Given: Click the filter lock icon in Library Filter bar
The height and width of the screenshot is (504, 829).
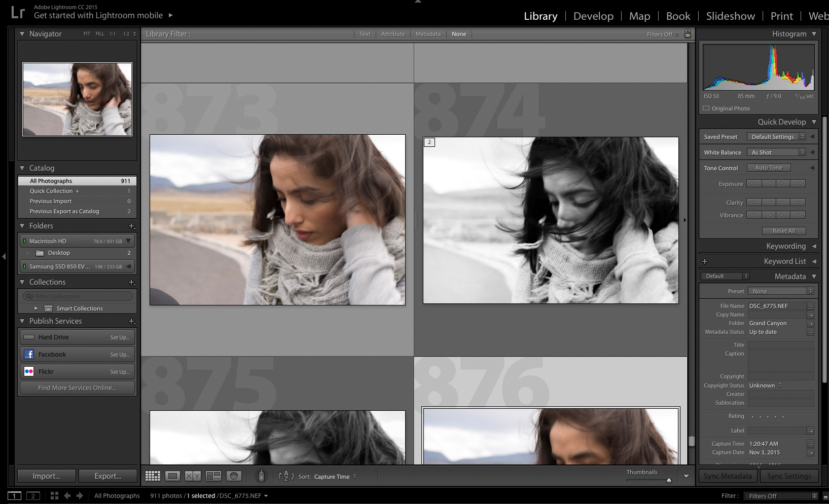Looking at the screenshot, I should point(688,34).
